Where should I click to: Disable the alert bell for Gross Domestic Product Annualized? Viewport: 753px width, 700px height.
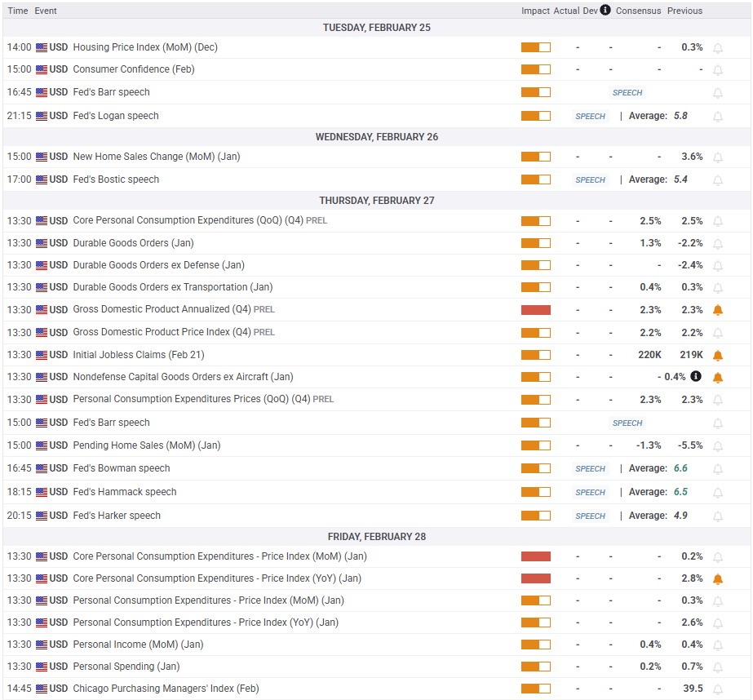coord(718,310)
